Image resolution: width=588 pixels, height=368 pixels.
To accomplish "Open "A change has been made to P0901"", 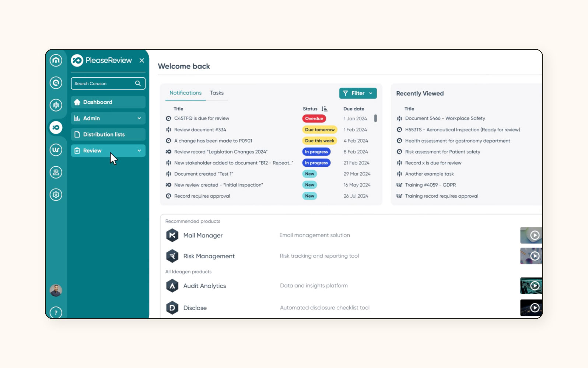I will coord(213,141).
